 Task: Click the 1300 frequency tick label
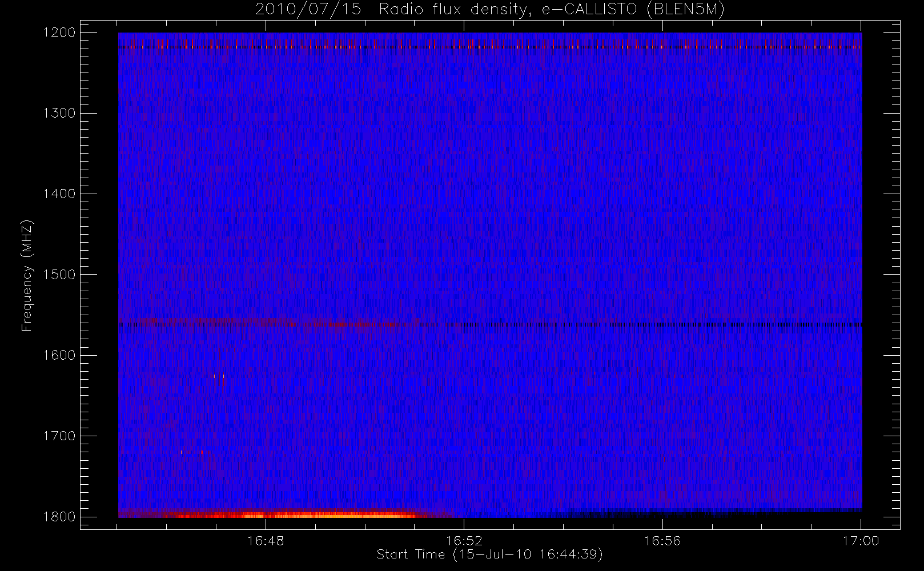point(59,113)
